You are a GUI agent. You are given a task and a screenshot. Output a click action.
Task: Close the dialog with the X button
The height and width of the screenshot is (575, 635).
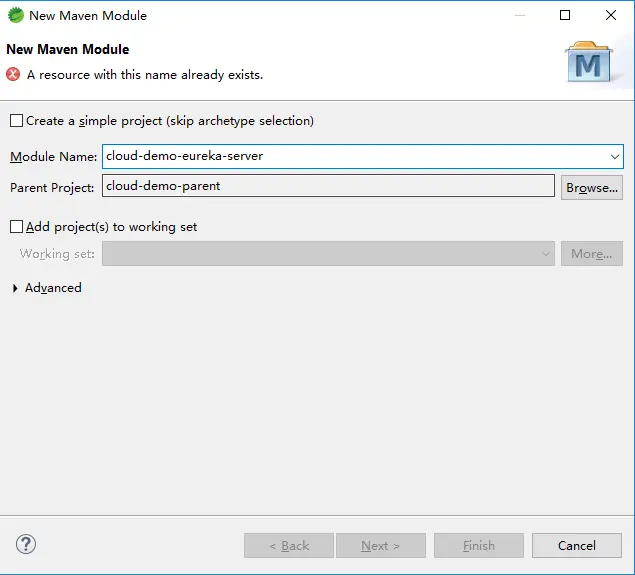click(611, 15)
